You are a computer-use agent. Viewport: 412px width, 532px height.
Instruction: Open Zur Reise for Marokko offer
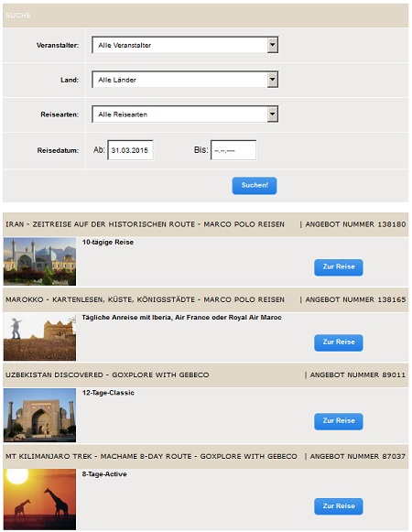coord(339,342)
